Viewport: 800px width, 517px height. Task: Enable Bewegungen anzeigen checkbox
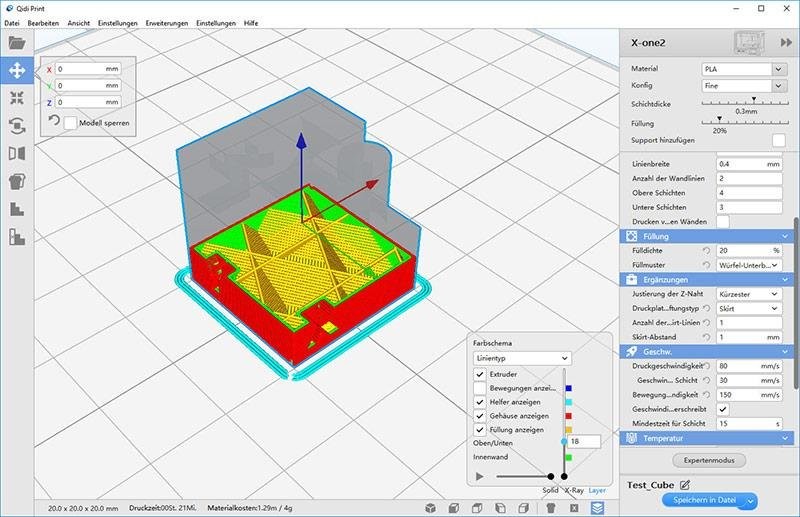tap(480, 388)
